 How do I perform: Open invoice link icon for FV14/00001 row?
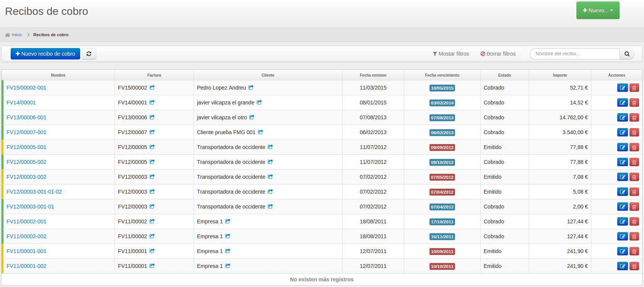pyautogui.click(x=152, y=102)
